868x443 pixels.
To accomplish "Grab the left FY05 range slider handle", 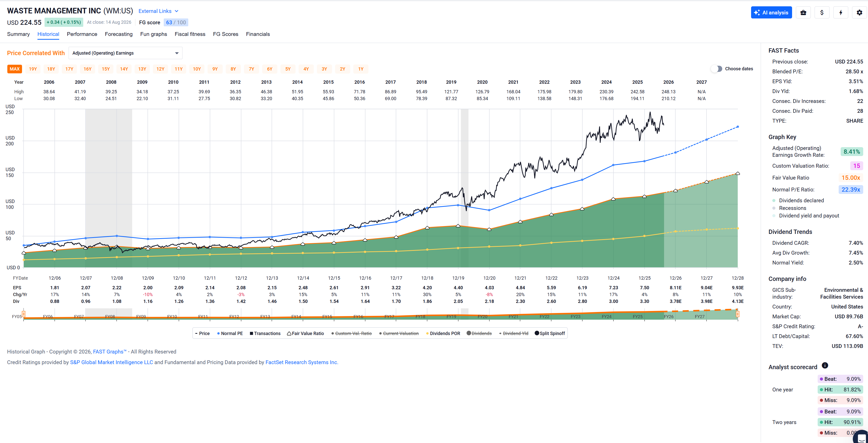I will pyautogui.click(x=24, y=314).
